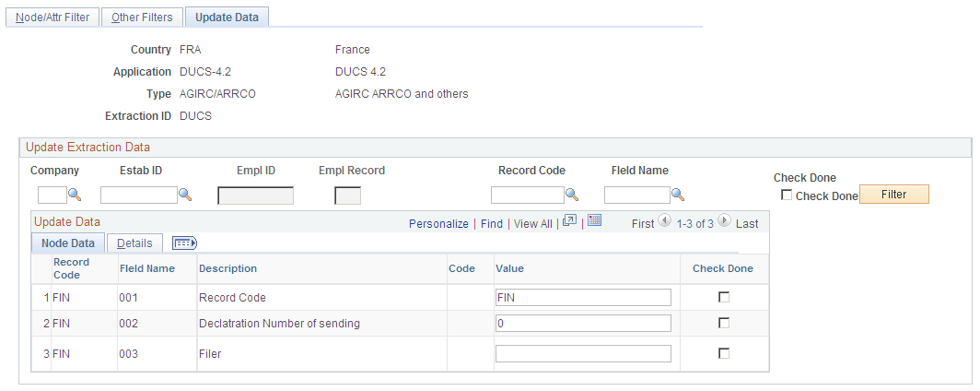Open the Estab ID lookup magnifier icon
This screenshot has width=980, height=391.
click(185, 195)
